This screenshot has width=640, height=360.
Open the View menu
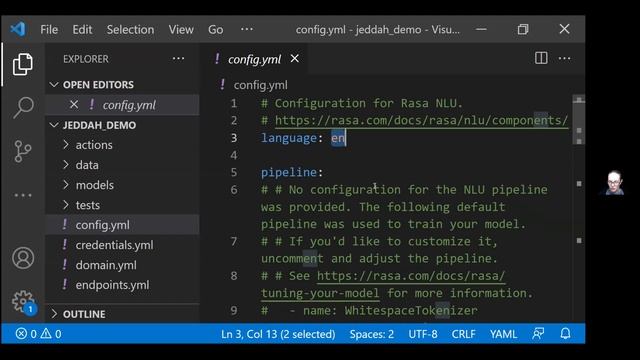pyautogui.click(x=181, y=29)
